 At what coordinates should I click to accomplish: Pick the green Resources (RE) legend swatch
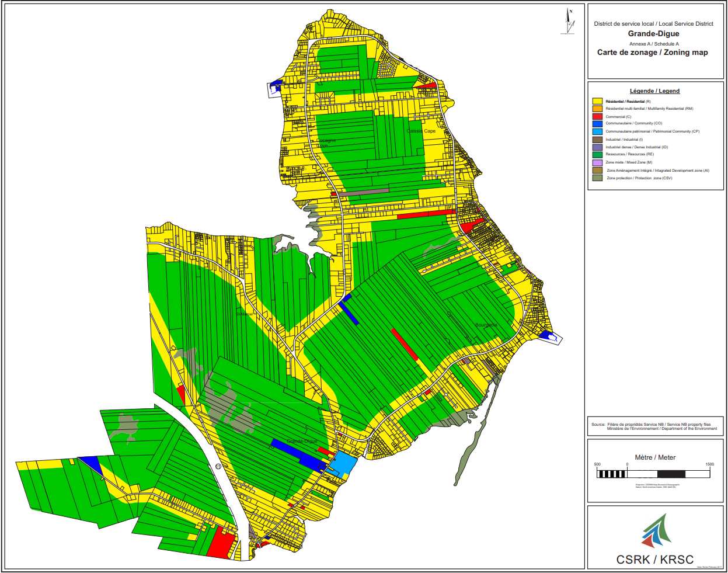597,155
